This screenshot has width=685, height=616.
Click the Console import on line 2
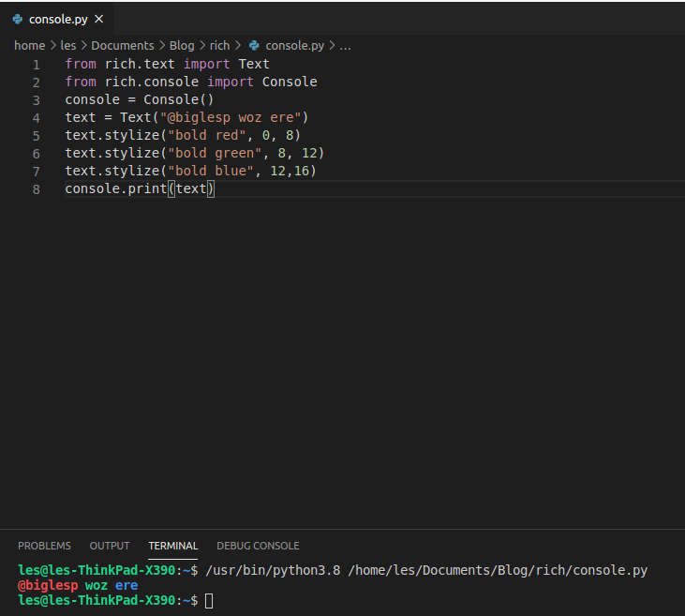point(290,82)
